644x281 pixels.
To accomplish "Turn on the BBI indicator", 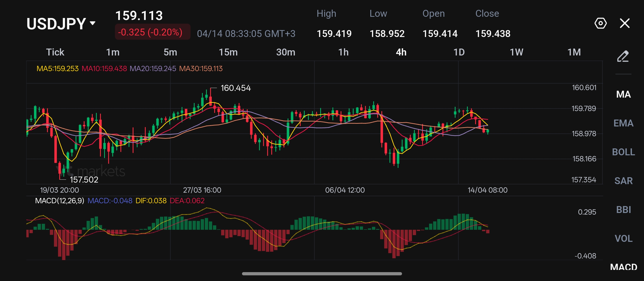I will [623, 210].
